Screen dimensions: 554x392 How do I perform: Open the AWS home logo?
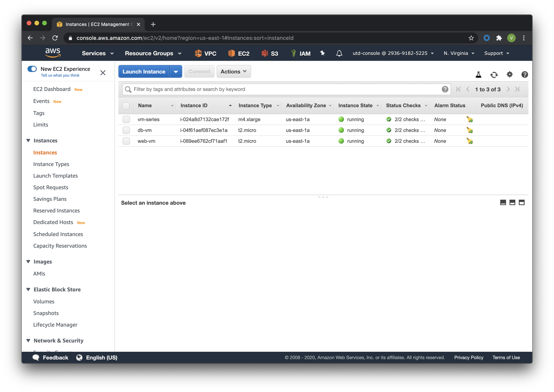pyautogui.click(x=53, y=53)
